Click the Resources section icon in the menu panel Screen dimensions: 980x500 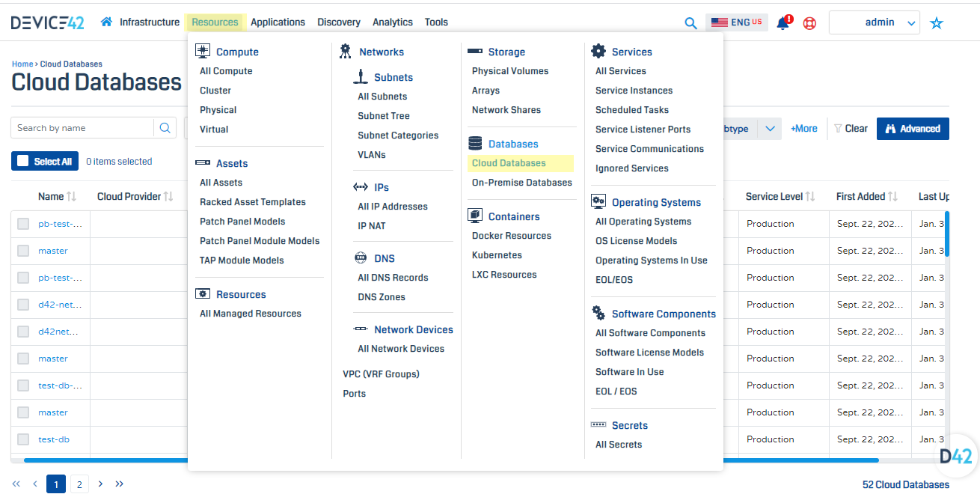pyautogui.click(x=202, y=293)
